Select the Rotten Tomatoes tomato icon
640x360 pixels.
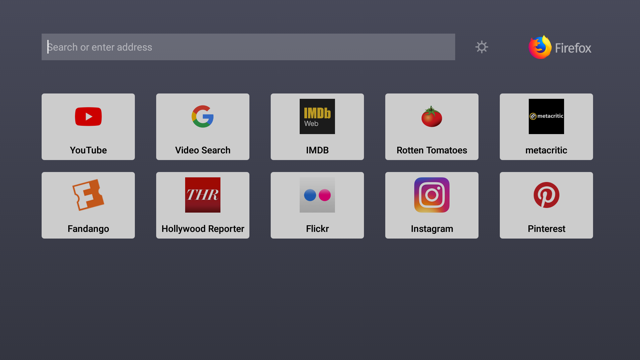(432, 117)
